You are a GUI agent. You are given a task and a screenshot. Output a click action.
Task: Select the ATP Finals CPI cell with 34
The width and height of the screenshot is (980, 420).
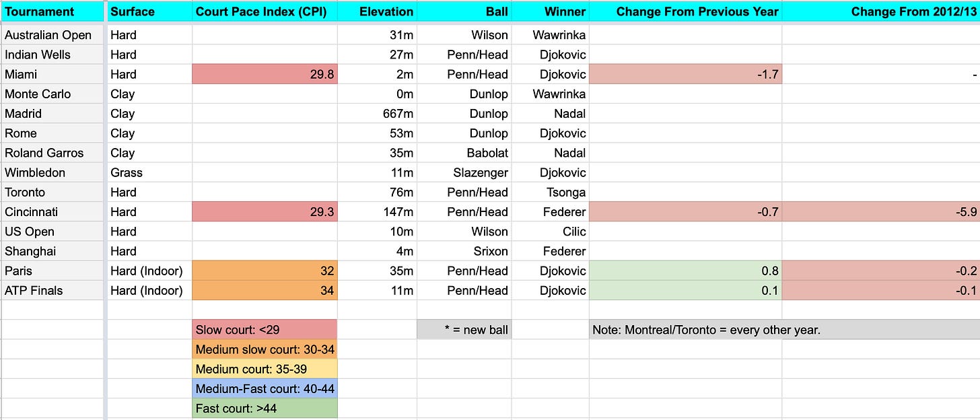click(265, 290)
